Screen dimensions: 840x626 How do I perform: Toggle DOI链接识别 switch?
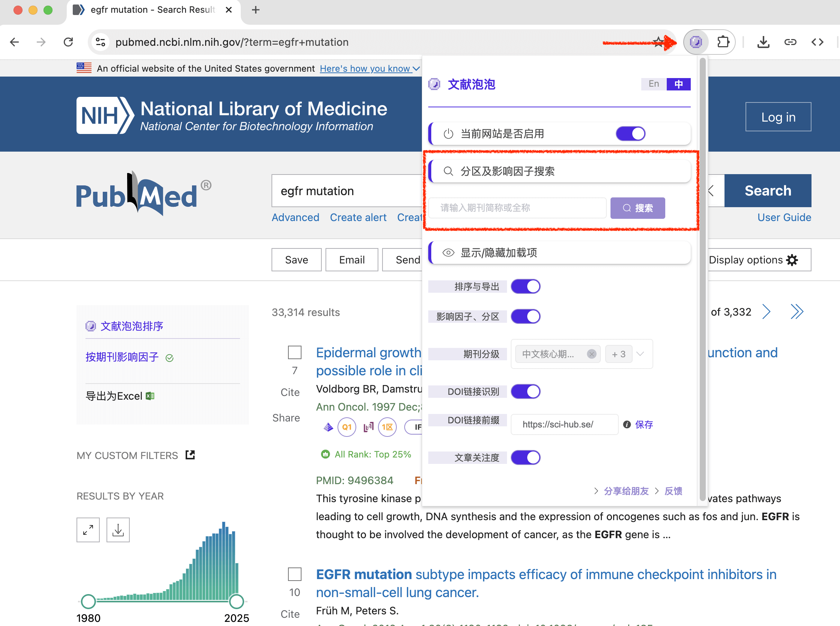pos(525,391)
